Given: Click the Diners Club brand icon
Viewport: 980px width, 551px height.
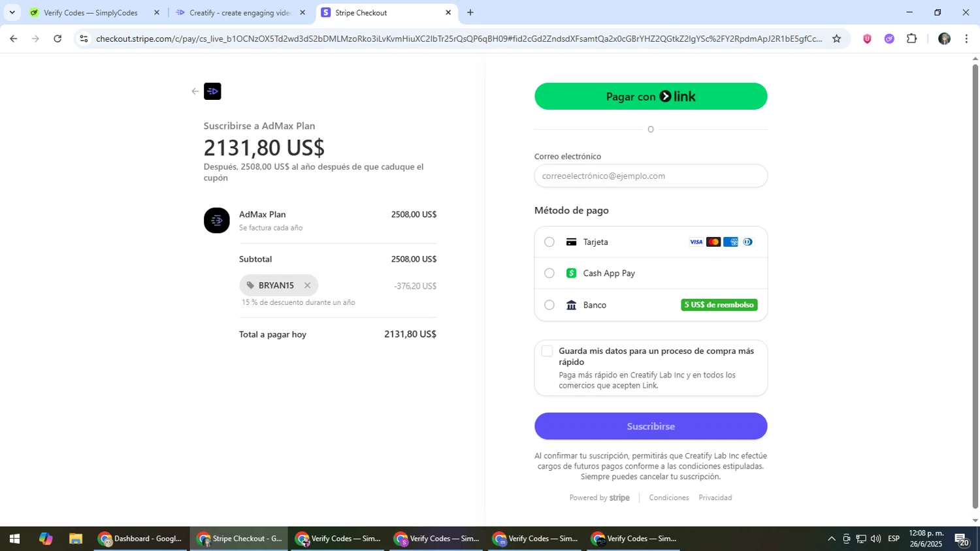Looking at the screenshot, I should pos(748,242).
